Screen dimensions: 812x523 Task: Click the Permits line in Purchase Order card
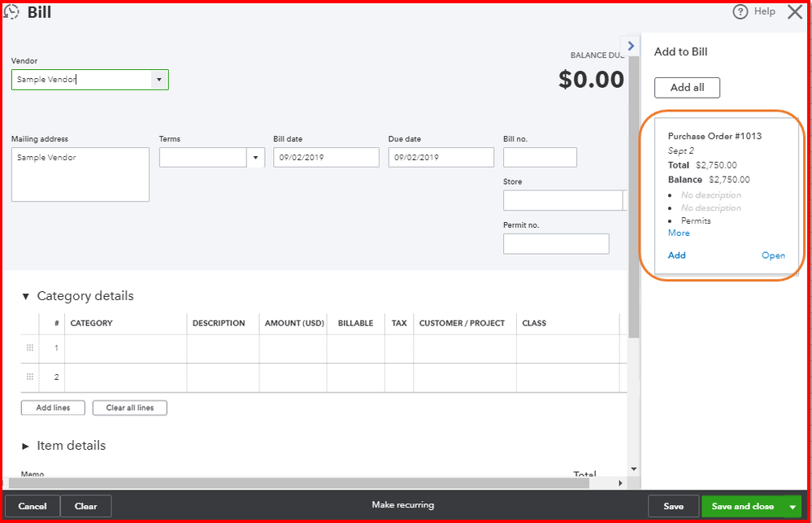point(696,220)
